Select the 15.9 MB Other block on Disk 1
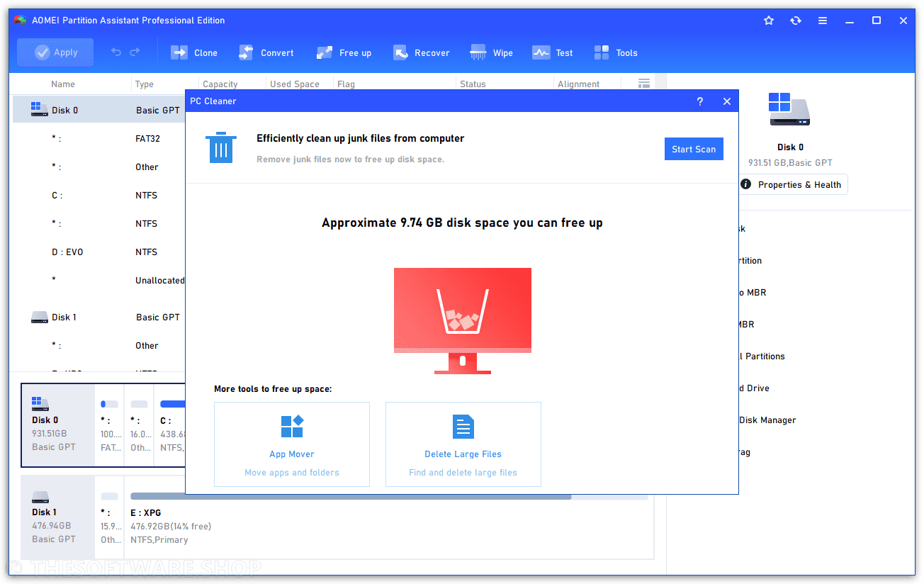Image resolution: width=924 pixels, height=584 pixels. (110, 517)
